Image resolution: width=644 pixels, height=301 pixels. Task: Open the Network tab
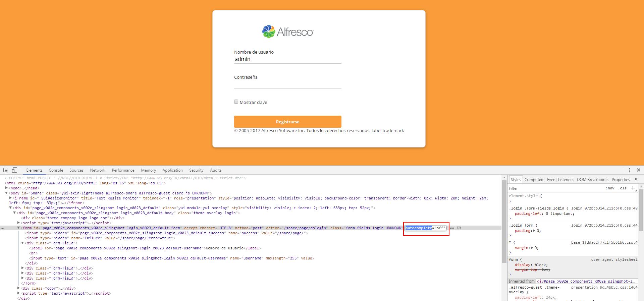tap(98, 170)
